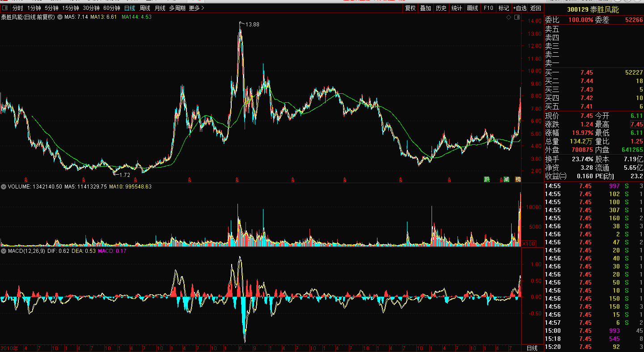Expand the 更多 periods menu
Viewport: 644px width, 352px height.
pyautogui.click(x=196, y=8)
